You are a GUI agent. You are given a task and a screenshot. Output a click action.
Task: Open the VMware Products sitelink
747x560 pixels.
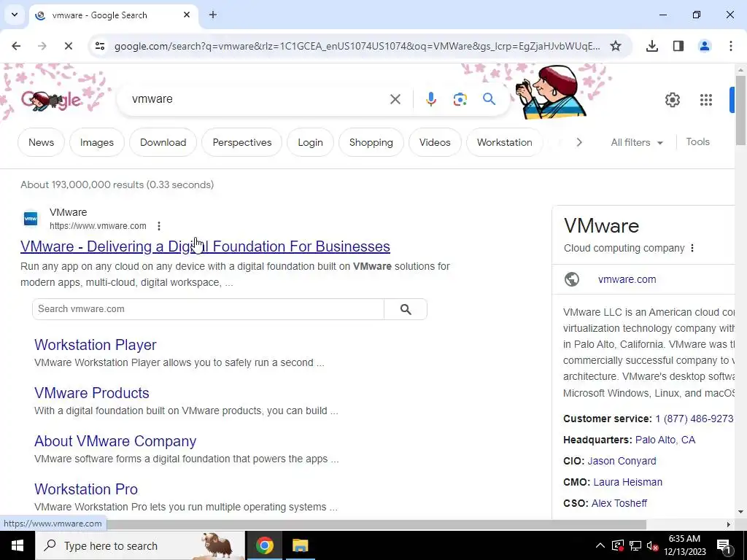(91, 393)
